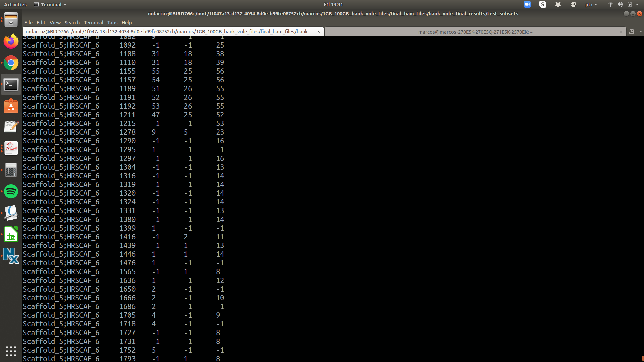Open Ubuntu Software from the dock

(11, 106)
